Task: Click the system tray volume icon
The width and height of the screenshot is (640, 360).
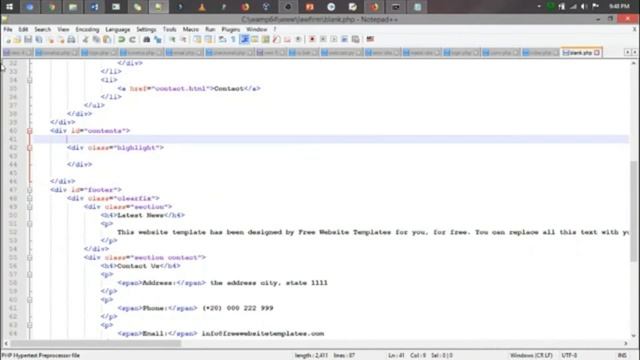Action: tap(584, 7)
